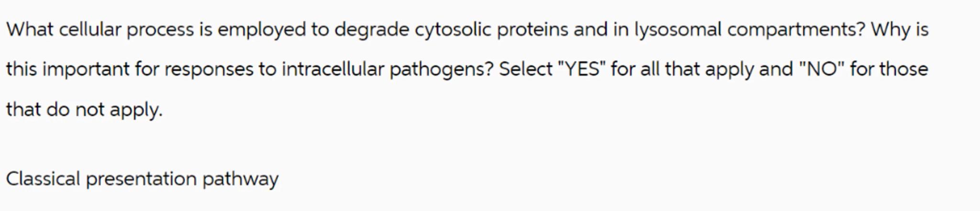The width and height of the screenshot is (980, 211).
Task: Click the "Classical presentation pathway" option text
Action: point(142,179)
